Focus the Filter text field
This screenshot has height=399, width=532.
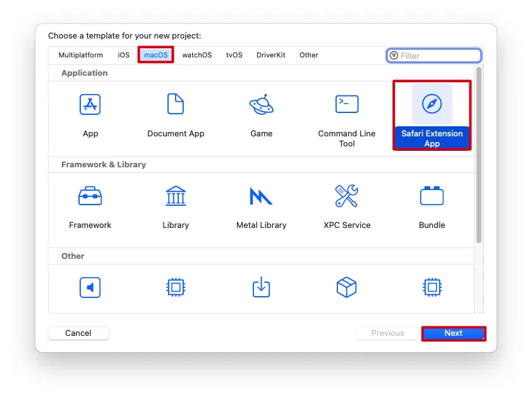[x=434, y=56]
